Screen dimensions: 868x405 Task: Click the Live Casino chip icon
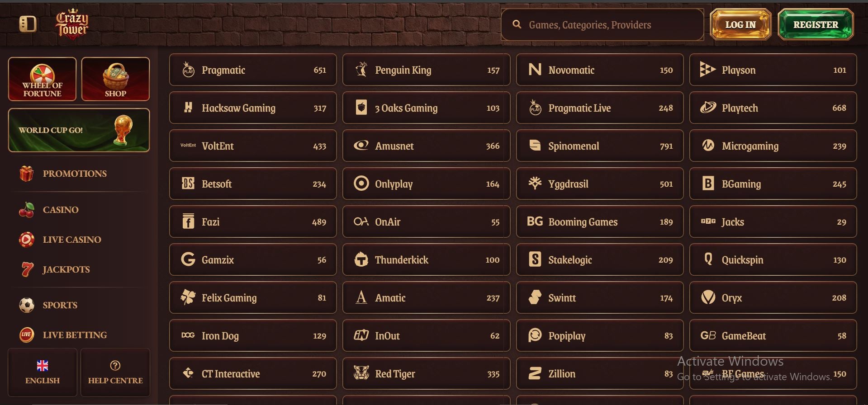(x=27, y=240)
